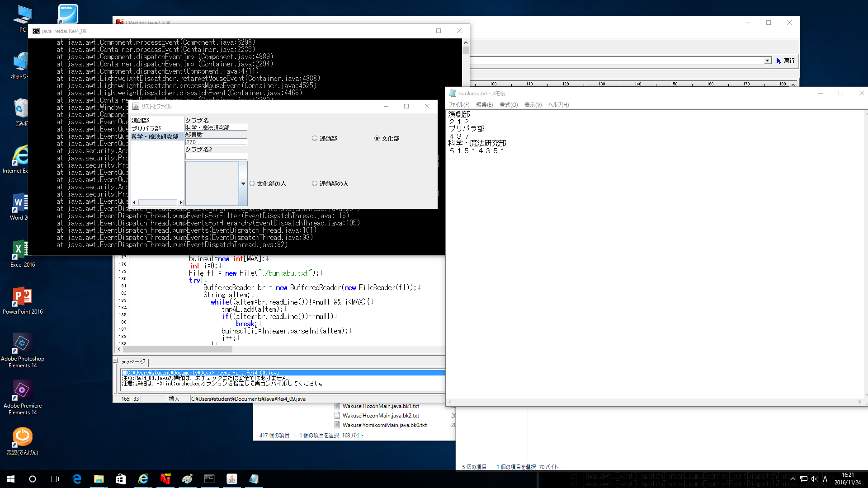This screenshot has width=868, height=488.
Task: Open the 編集(E) menu in Notepad
Action: (484, 105)
